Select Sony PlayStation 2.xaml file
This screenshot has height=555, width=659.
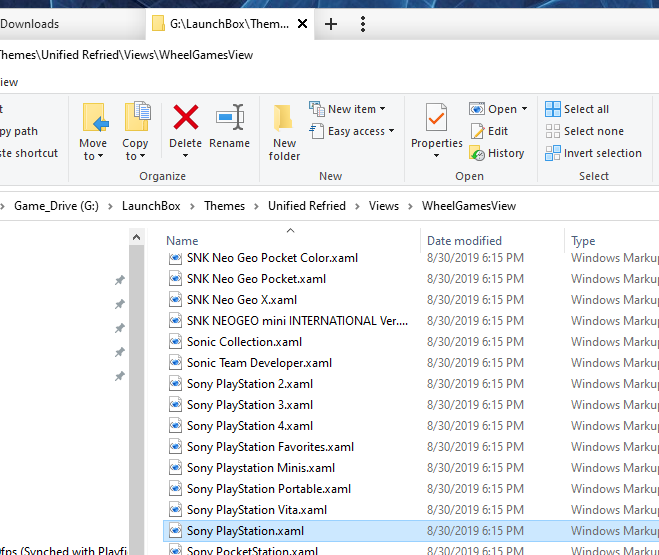[250, 384]
